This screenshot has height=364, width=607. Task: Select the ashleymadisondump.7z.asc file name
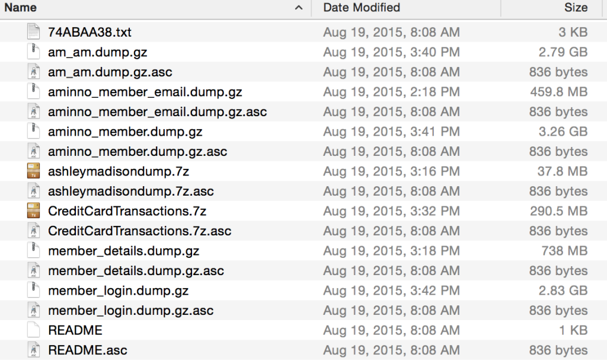tap(131, 191)
